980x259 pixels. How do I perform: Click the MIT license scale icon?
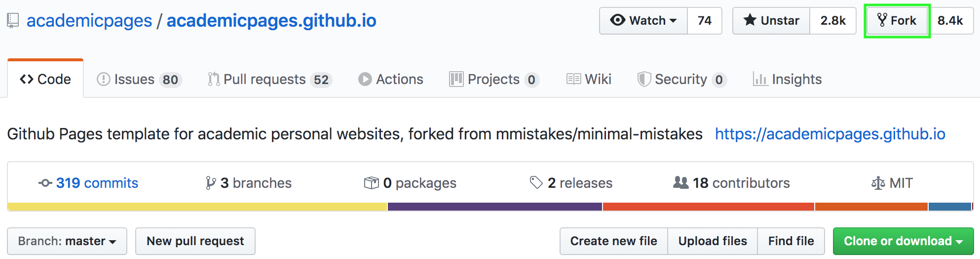click(x=878, y=183)
